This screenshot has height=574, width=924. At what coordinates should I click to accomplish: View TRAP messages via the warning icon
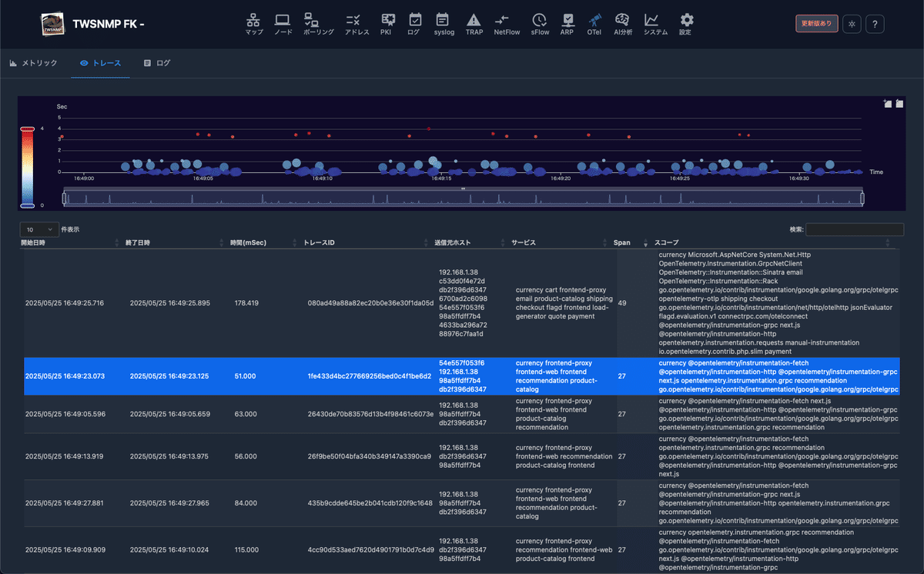click(x=474, y=23)
